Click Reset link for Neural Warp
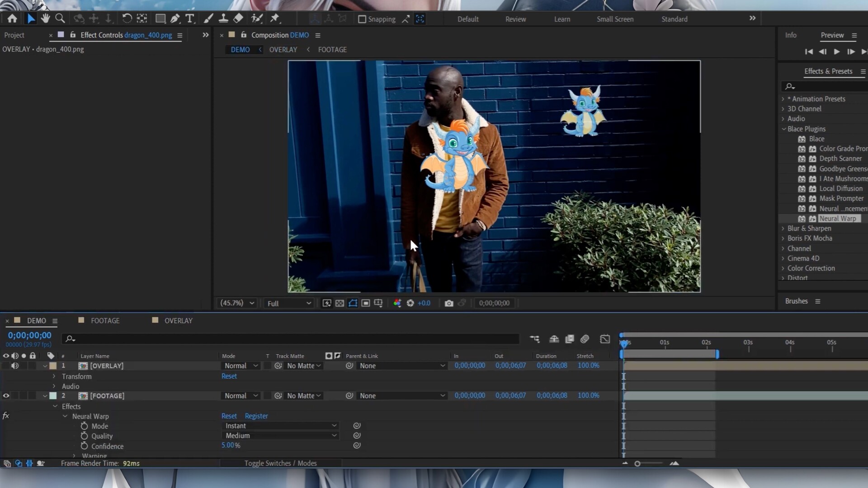868x488 pixels. point(229,416)
